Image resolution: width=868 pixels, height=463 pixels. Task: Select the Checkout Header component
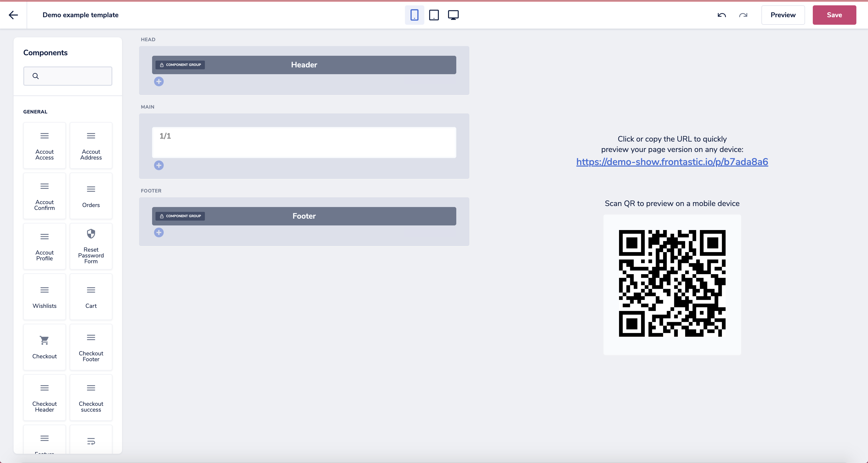click(45, 398)
